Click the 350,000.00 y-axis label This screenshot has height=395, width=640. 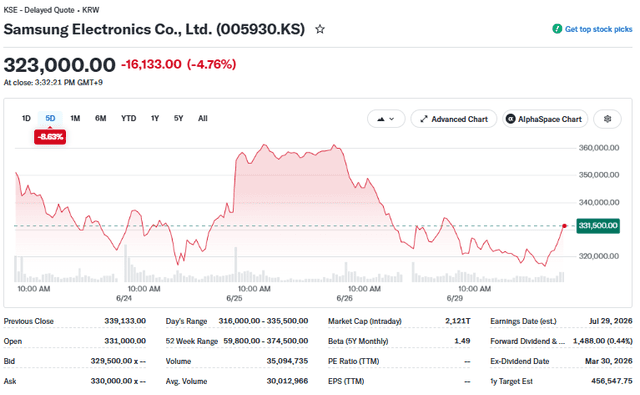599,175
